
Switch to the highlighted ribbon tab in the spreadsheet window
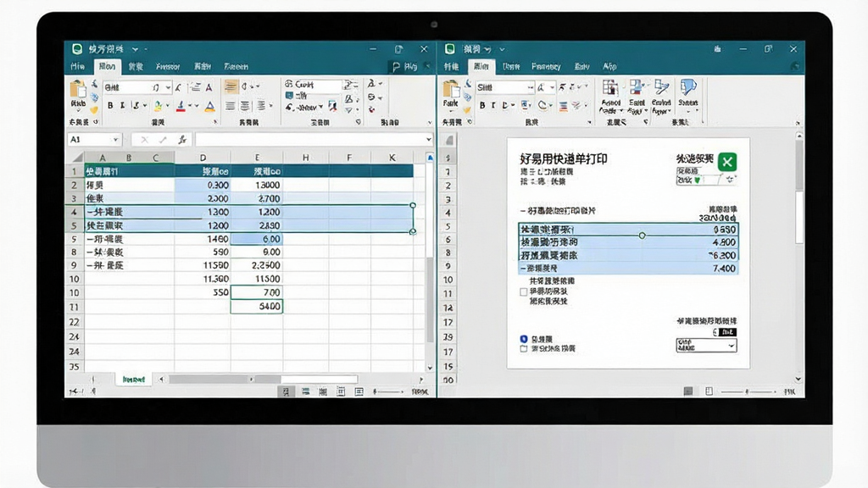108,66
